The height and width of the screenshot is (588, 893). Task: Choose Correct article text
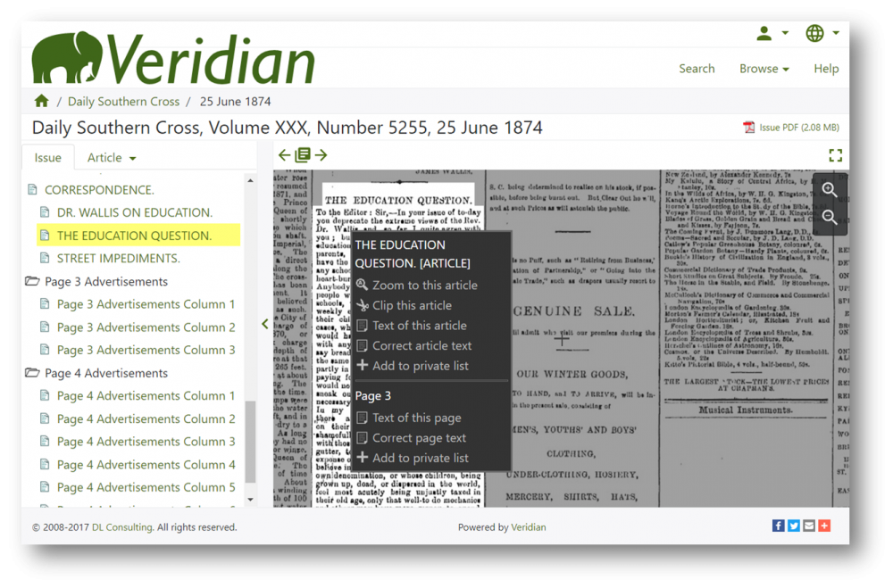[x=414, y=345]
